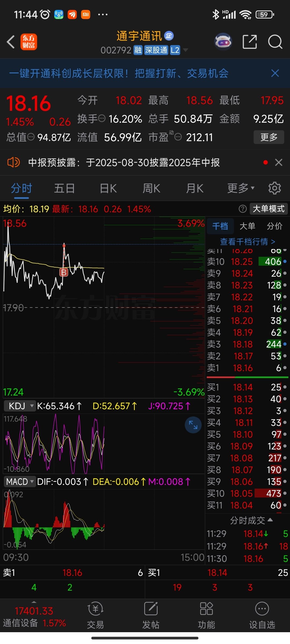Tap the KDJ indicator chart
This screenshot has height=644, width=290.
(104, 444)
